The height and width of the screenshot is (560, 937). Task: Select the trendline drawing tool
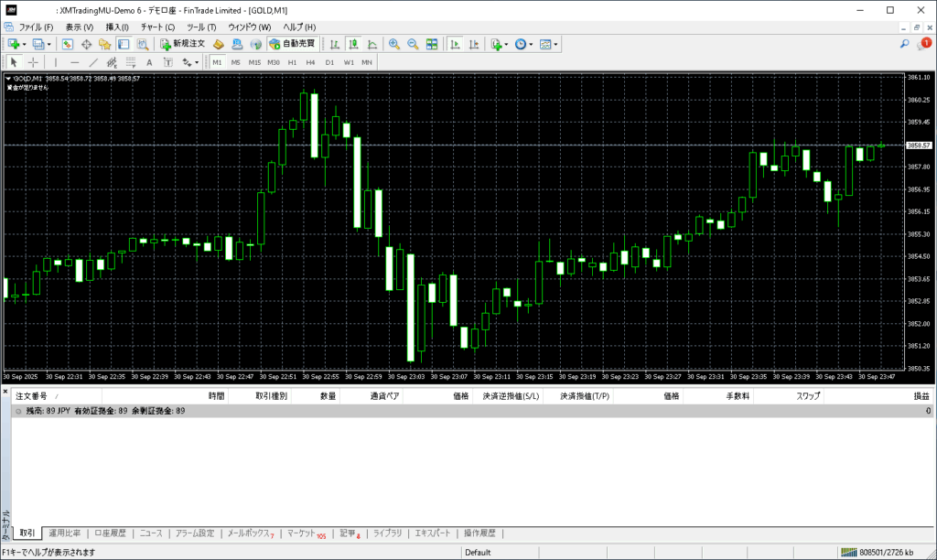92,62
